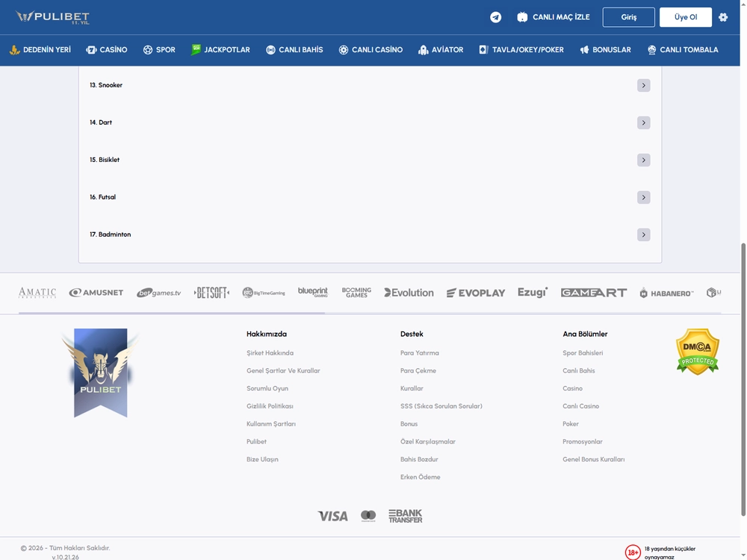
Task: Click the Betsoft provider logo
Action: [211, 293]
